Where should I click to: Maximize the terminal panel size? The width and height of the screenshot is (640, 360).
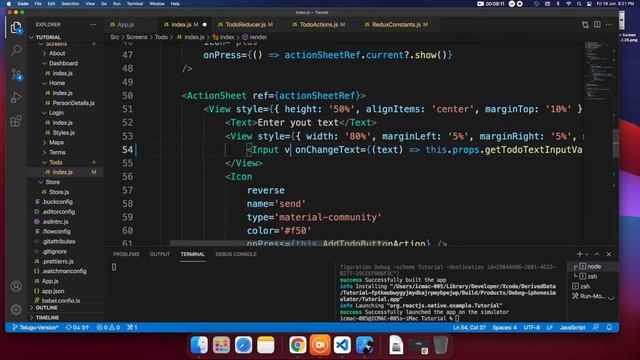point(597,254)
